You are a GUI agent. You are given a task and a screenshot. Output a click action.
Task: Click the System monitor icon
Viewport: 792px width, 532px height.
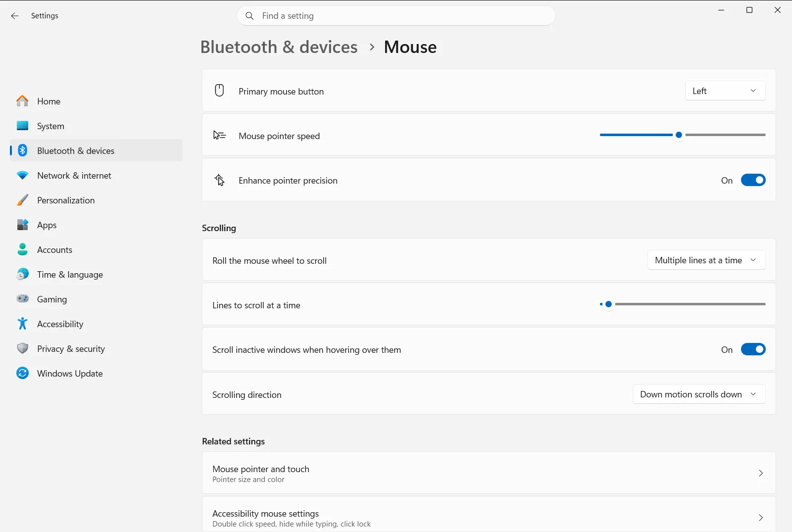click(22, 126)
